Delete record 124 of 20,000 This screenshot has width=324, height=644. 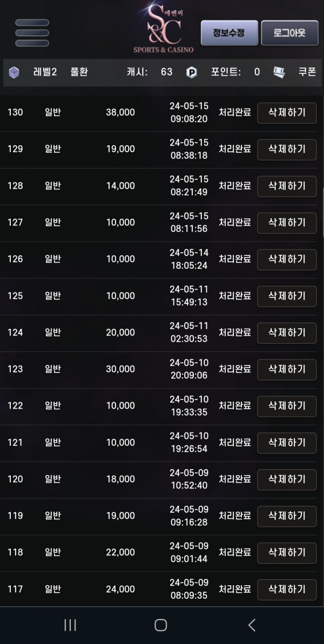287,333
